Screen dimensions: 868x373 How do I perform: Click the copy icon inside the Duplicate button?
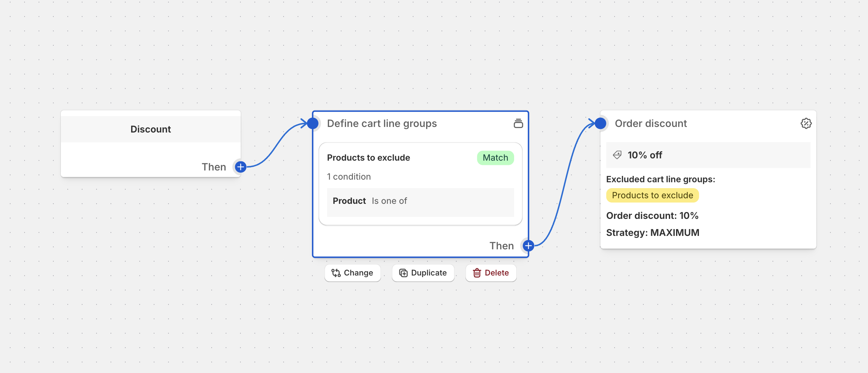coord(403,273)
